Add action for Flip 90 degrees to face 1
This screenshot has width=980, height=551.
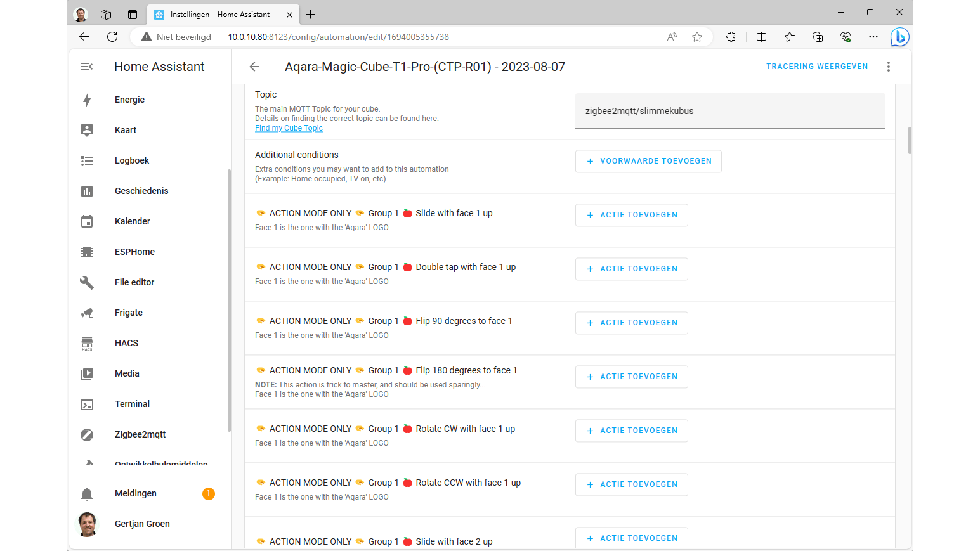(632, 323)
